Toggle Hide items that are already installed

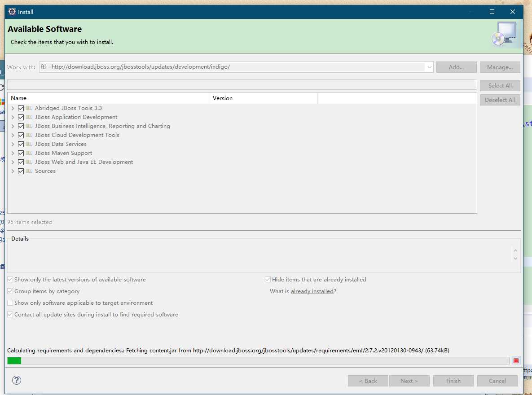(x=268, y=279)
